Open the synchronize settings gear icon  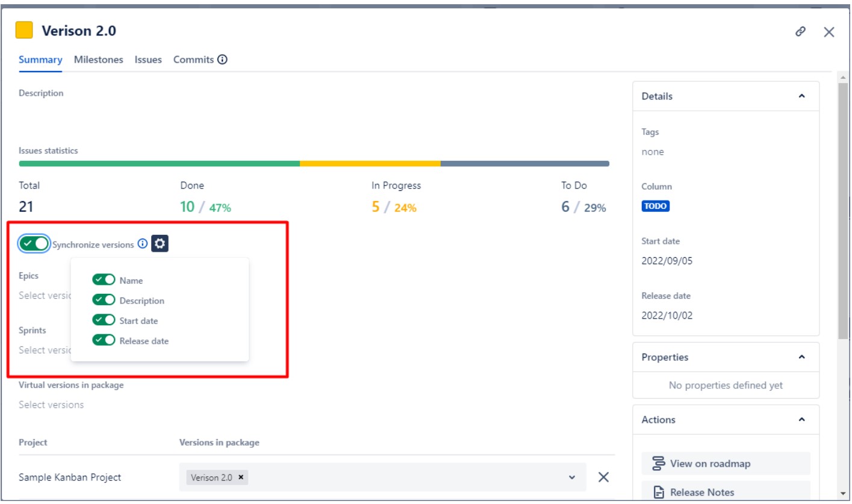pyautogui.click(x=160, y=244)
